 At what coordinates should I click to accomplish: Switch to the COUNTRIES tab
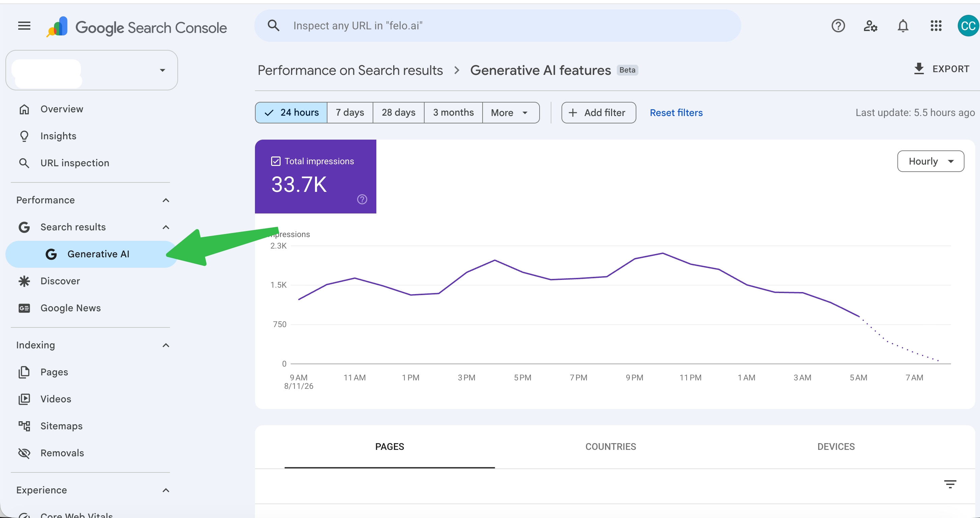(610, 447)
